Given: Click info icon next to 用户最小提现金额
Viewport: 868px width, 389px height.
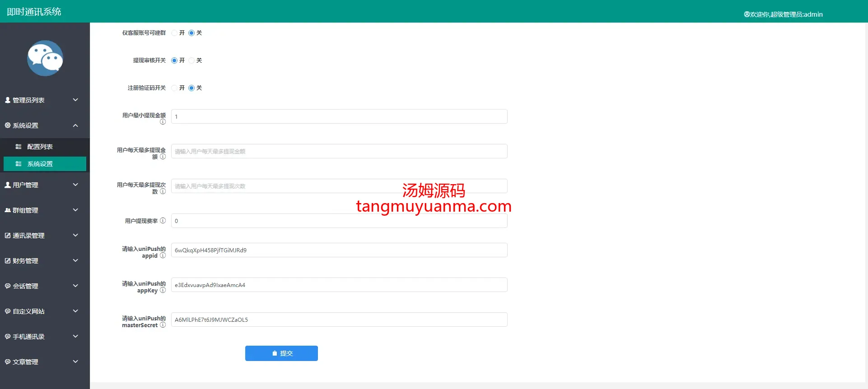Looking at the screenshot, I should [163, 122].
